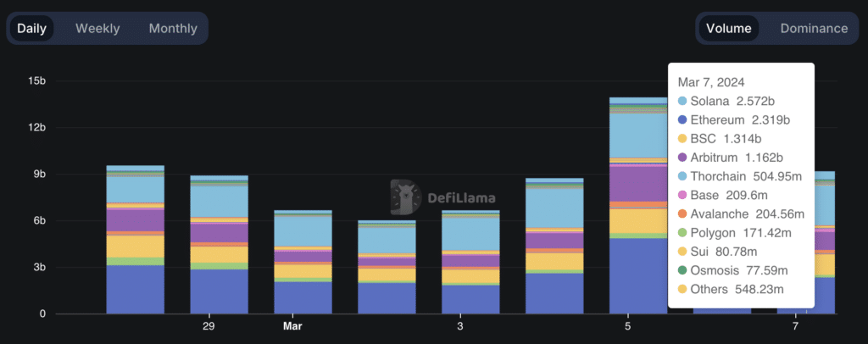
Task: Select the Weekly timeframe tab
Action: [97, 28]
